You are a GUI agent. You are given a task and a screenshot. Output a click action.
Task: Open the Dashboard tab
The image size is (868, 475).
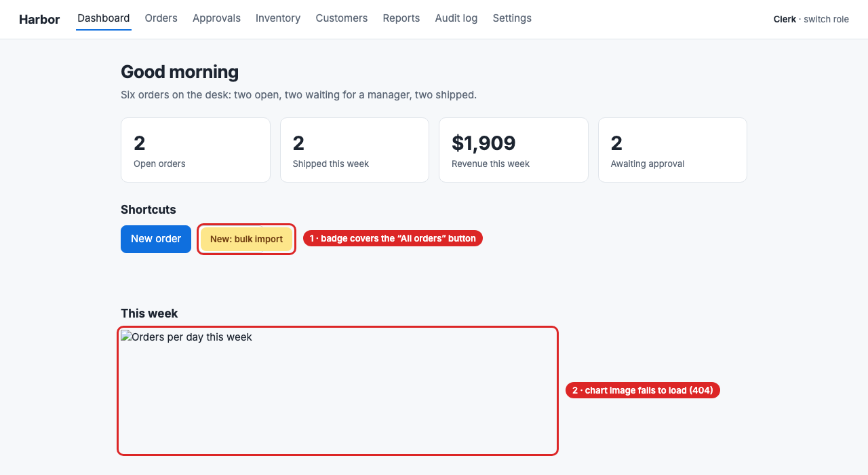104,18
